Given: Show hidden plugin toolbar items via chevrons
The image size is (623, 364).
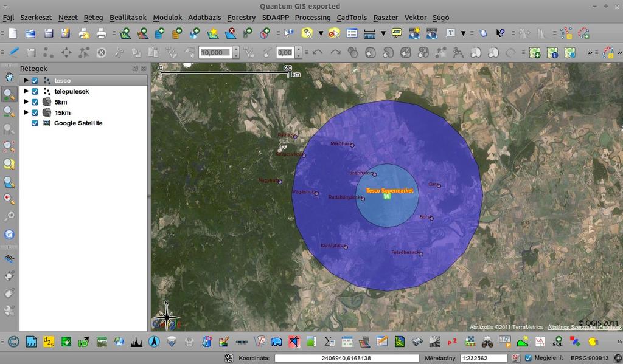Looking at the screenshot, I should coord(619,342).
